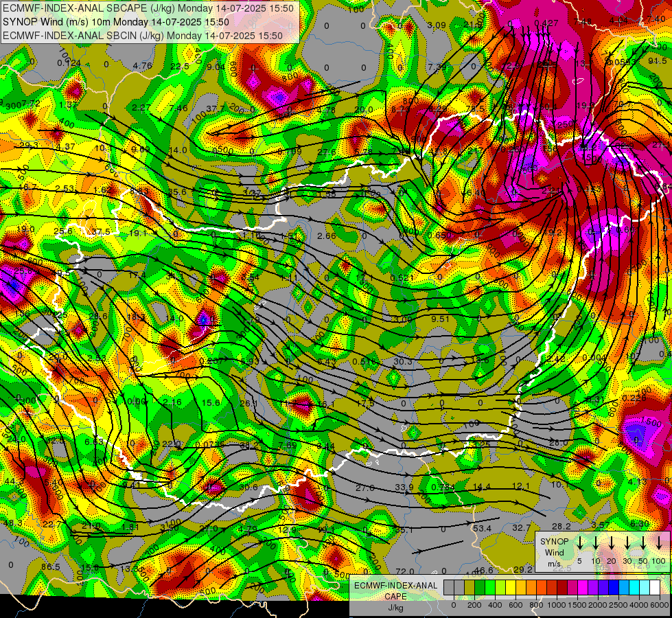Click the map value 35.1
The image size is (672, 618).
click(x=404, y=530)
